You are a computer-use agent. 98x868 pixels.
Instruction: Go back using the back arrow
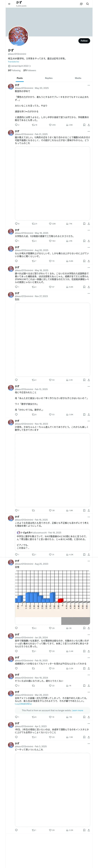[x=9, y=4]
